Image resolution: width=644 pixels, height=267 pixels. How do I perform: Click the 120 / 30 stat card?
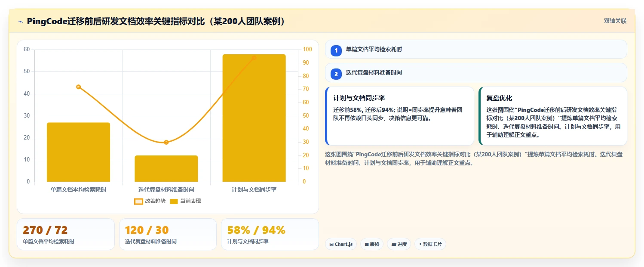[x=168, y=234]
